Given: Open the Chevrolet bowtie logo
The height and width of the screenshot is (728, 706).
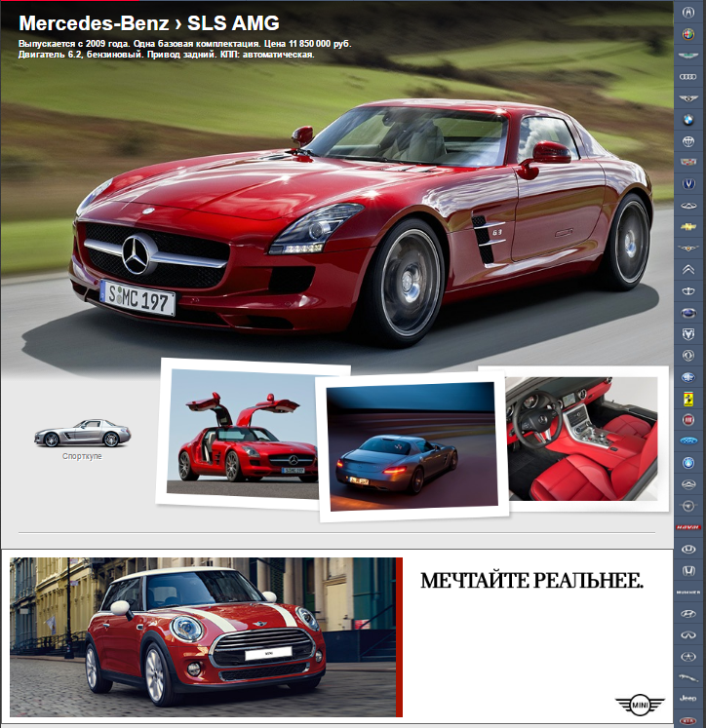Looking at the screenshot, I should click(687, 226).
